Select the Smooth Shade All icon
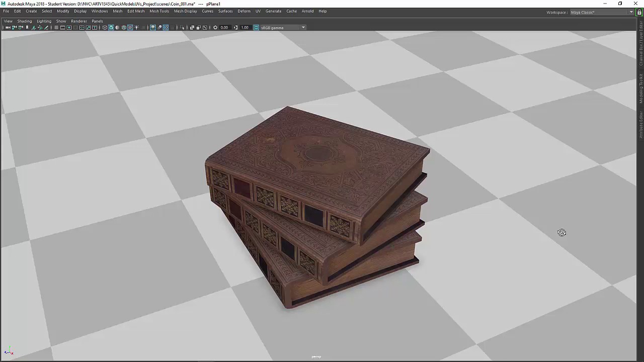The height and width of the screenshot is (362, 644). coord(111,28)
